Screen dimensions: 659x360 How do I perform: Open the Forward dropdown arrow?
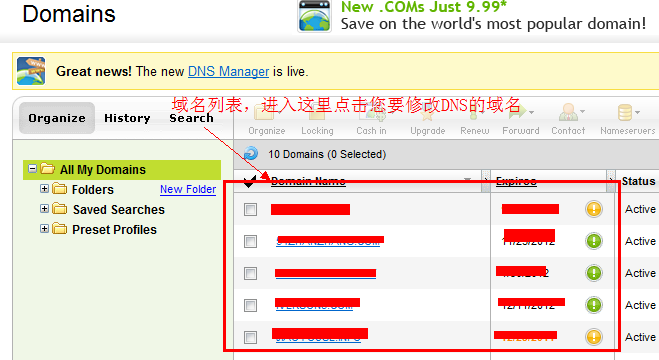click(x=531, y=112)
